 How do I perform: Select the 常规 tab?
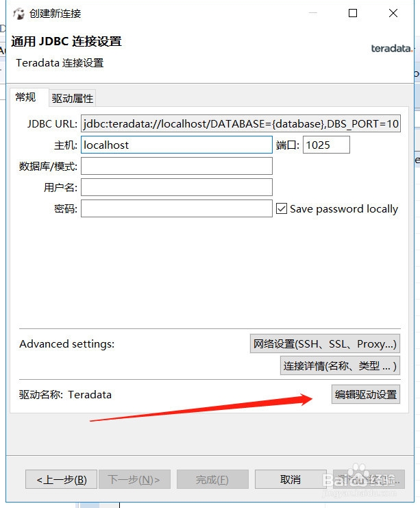25,97
